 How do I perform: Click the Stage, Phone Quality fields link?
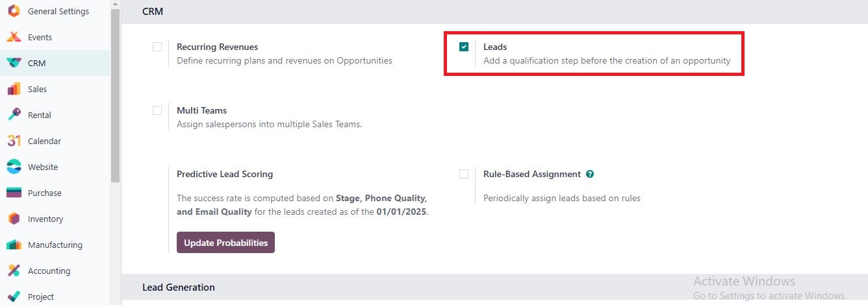(x=381, y=198)
